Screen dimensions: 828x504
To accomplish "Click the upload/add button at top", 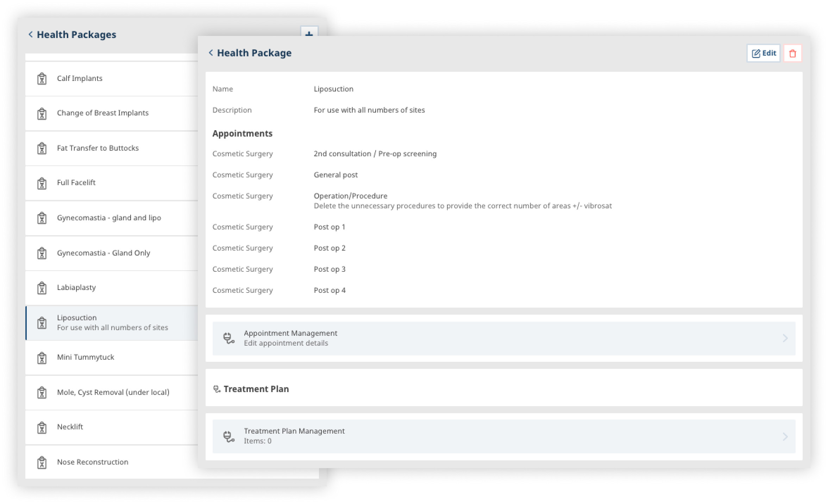I will coord(309,34).
